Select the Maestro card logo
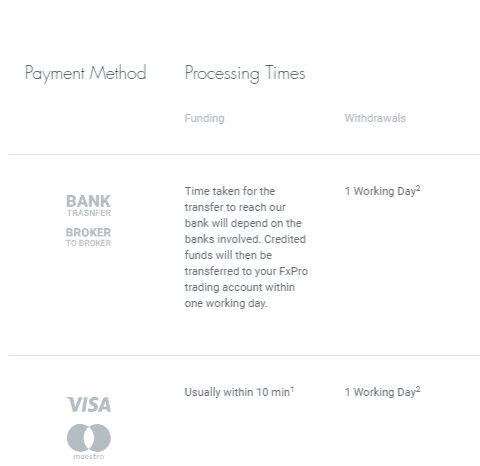This screenshot has width=480, height=466. click(x=89, y=441)
